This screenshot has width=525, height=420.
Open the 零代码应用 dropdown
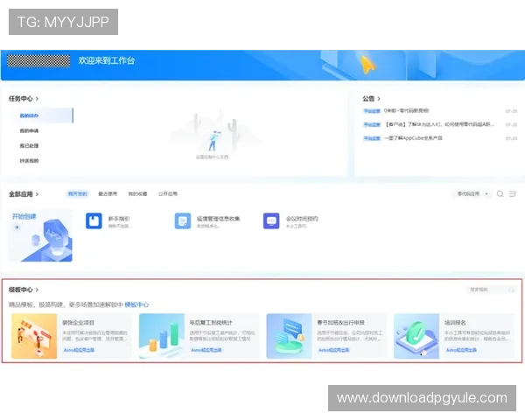tap(472, 194)
